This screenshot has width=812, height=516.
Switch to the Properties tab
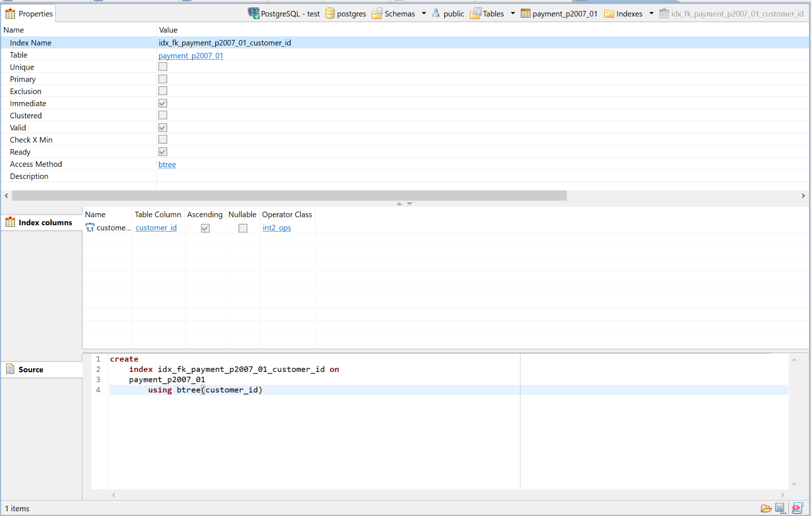point(28,13)
